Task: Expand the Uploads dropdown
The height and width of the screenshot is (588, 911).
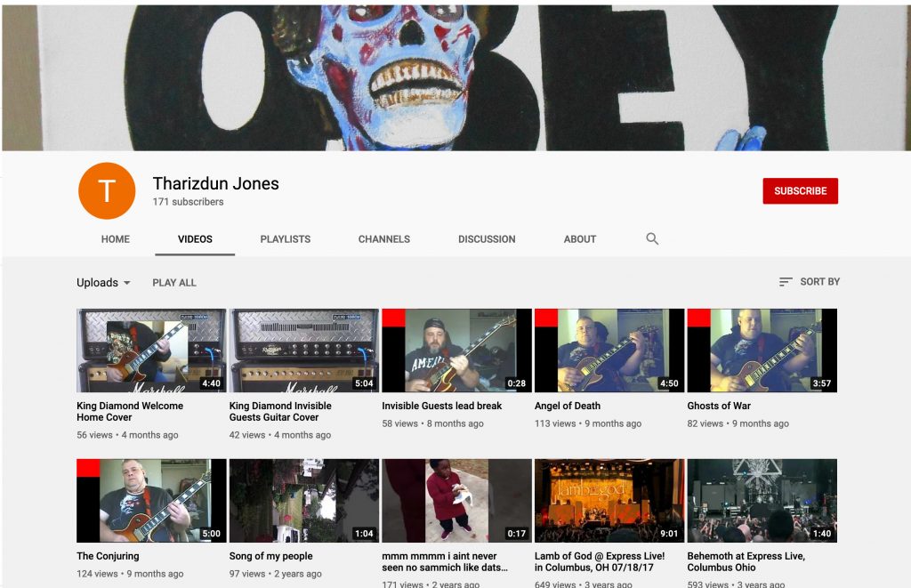Action: [x=103, y=282]
